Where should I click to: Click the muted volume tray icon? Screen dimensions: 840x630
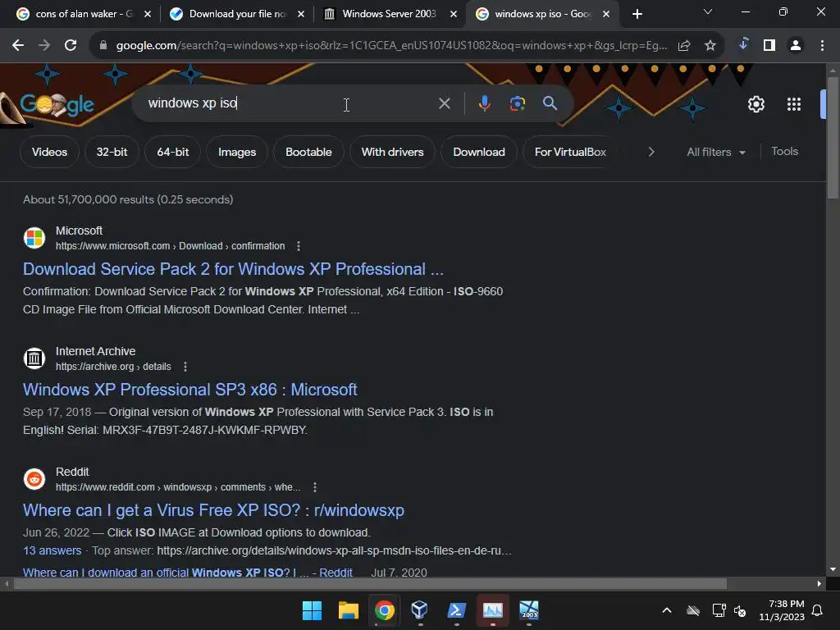tap(740, 610)
